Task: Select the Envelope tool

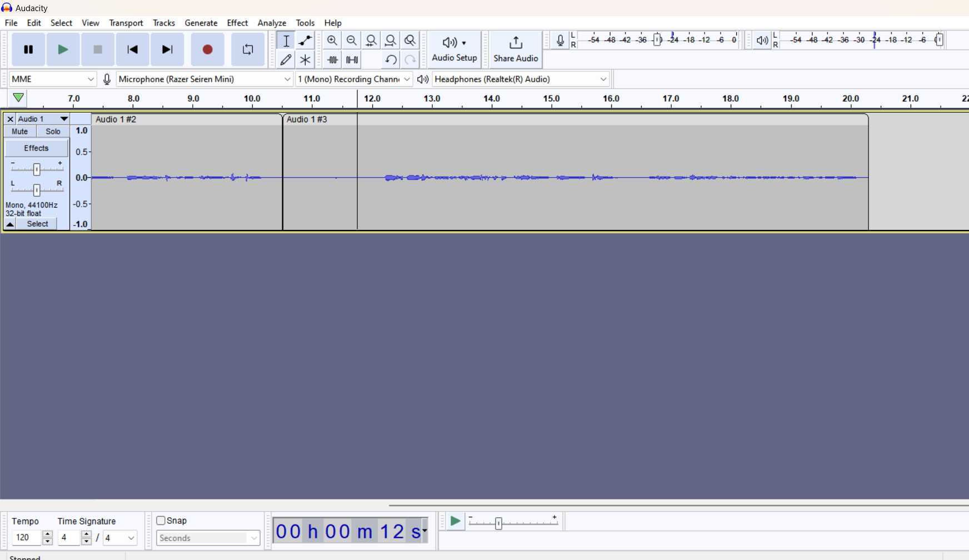Action: pos(304,40)
